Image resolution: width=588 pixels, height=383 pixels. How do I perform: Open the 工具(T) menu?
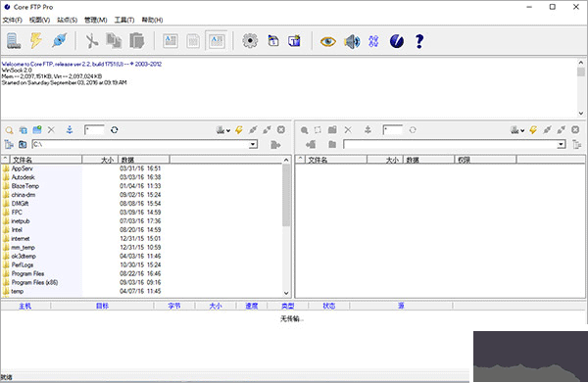click(124, 20)
